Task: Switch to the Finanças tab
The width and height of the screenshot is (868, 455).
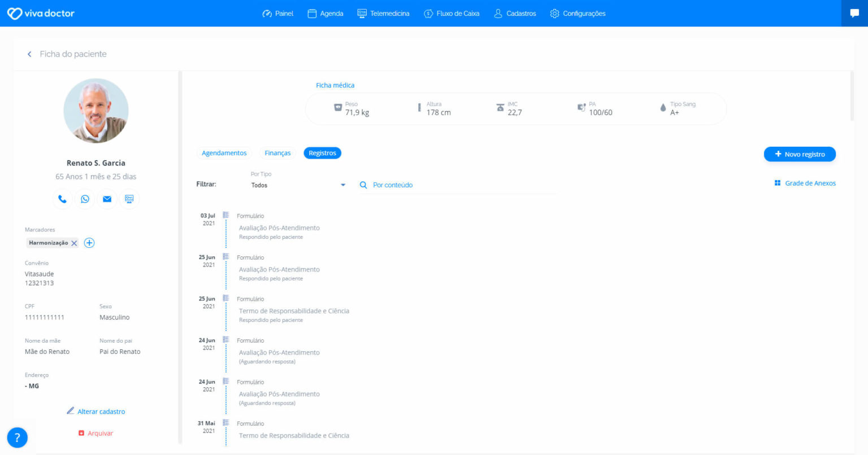Action: click(277, 153)
